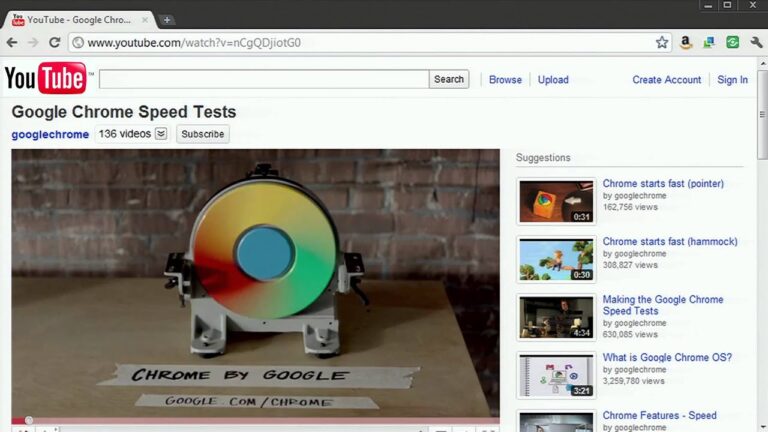Open a new tab with the plus button
Image resolution: width=768 pixels, height=432 pixels.
click(x=167, y=20)
